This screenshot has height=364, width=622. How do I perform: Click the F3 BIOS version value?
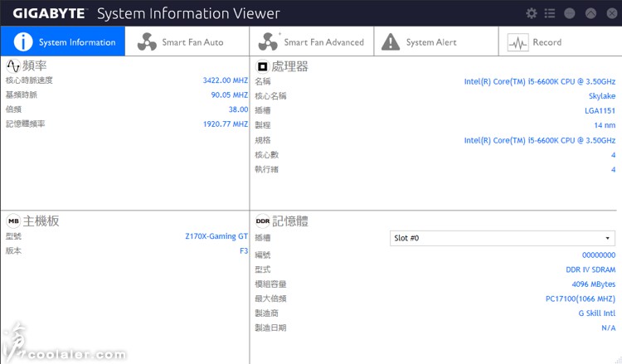[x=244, y=251]
